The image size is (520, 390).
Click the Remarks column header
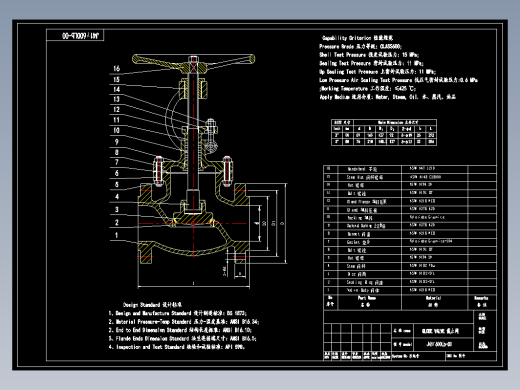pos(482,302)
